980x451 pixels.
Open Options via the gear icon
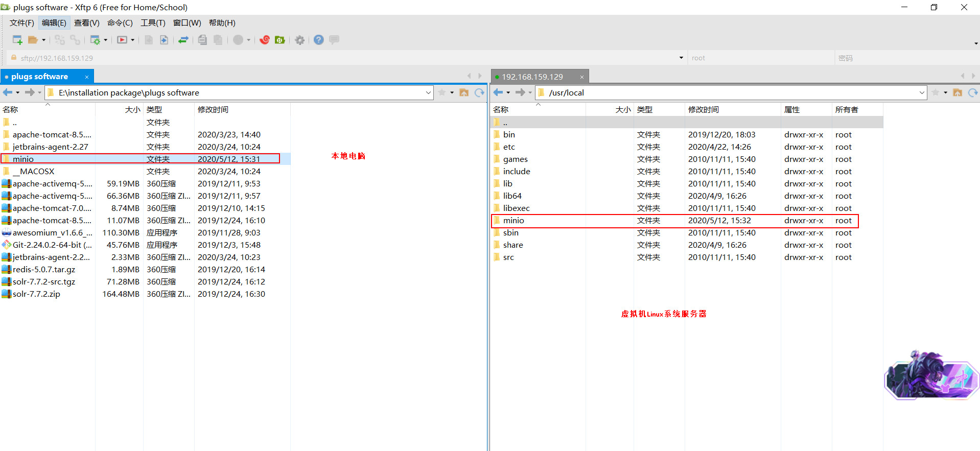[x=300, y=40]
